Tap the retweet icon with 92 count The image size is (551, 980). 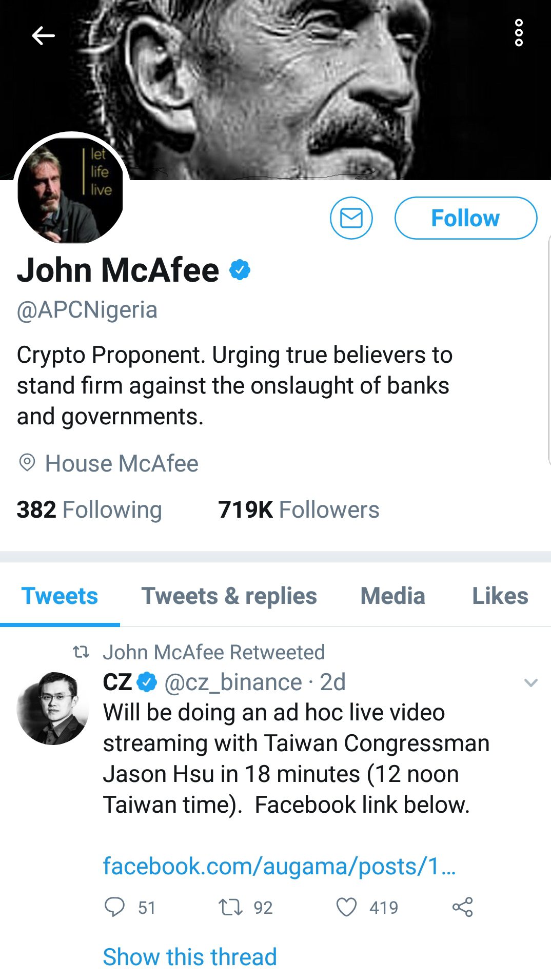coord(231,907)
